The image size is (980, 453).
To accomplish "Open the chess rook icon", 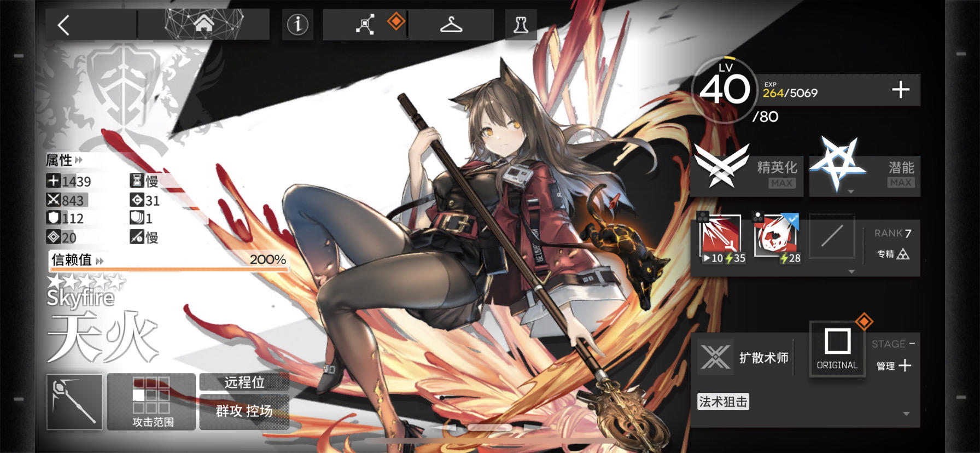I will click(x=521, y=25).
